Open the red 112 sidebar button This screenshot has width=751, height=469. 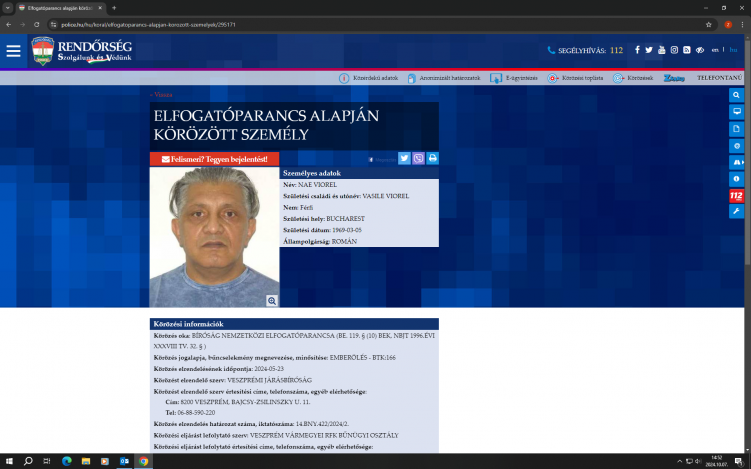click(x=736, y=195)
